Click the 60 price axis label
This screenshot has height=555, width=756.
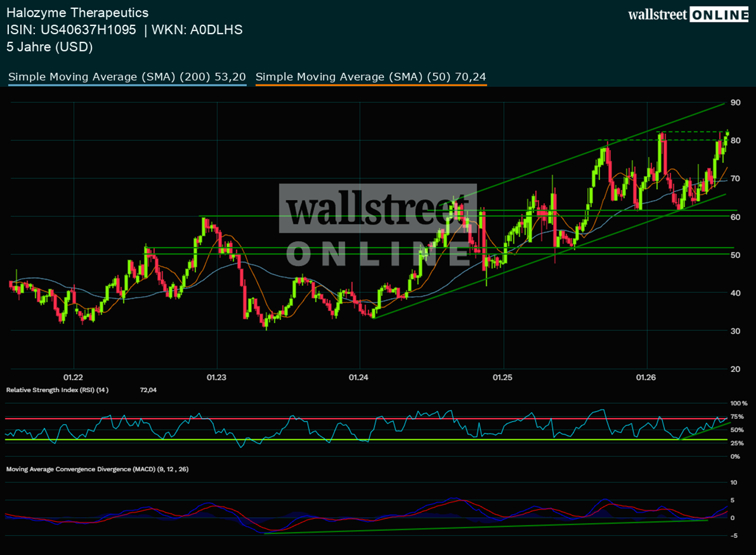[735, 217]
